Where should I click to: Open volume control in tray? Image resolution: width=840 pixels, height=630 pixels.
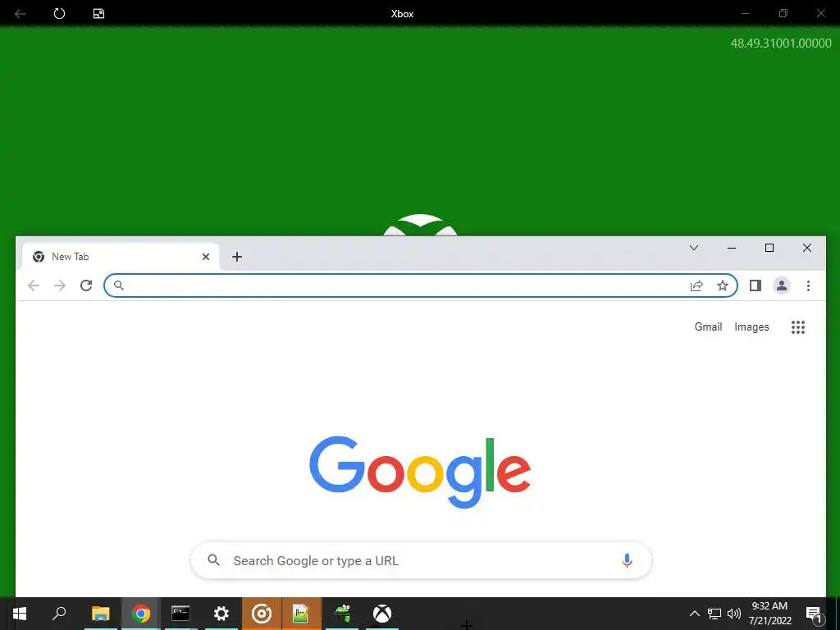tap(734, 614)
